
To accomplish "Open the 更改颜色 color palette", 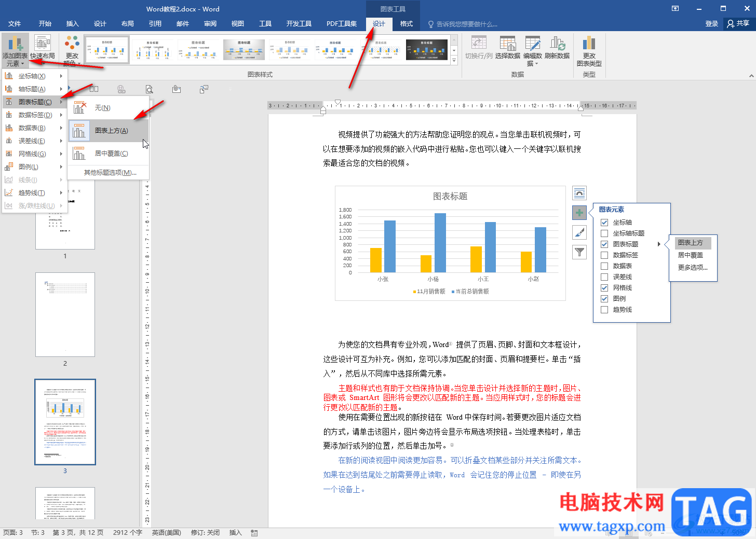I will [x=72, y=51].
